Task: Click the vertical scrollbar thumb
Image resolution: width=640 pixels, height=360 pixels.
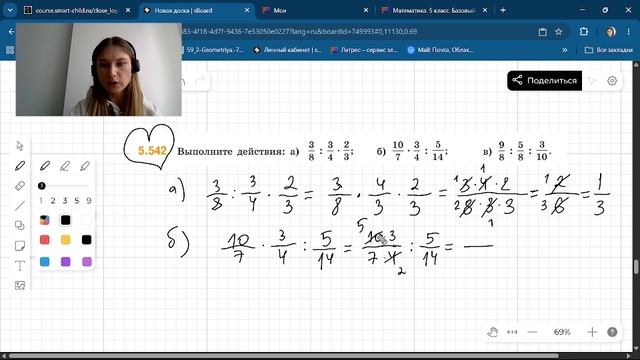Action: (636, 267)
